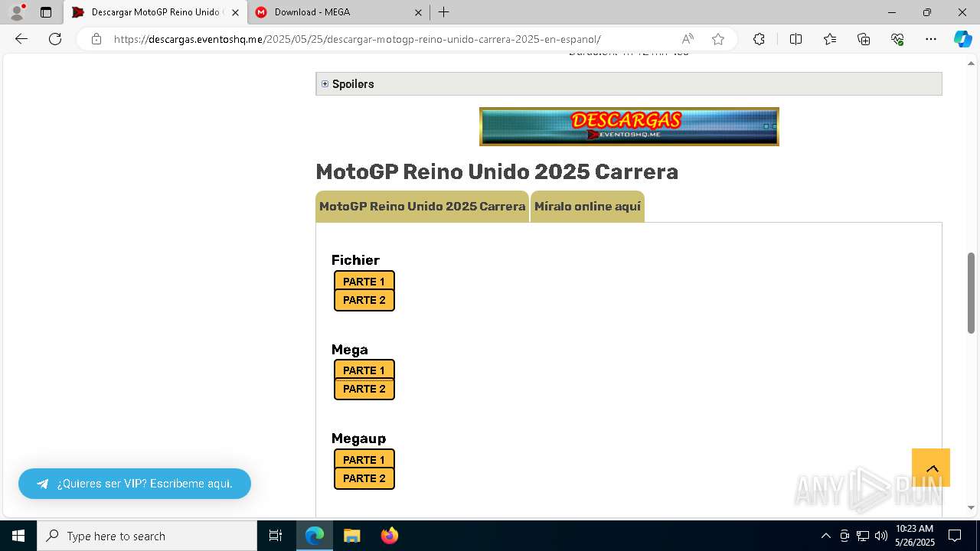Open Task View on taskbar
This screenshot has width=980, height=551.
276,536
